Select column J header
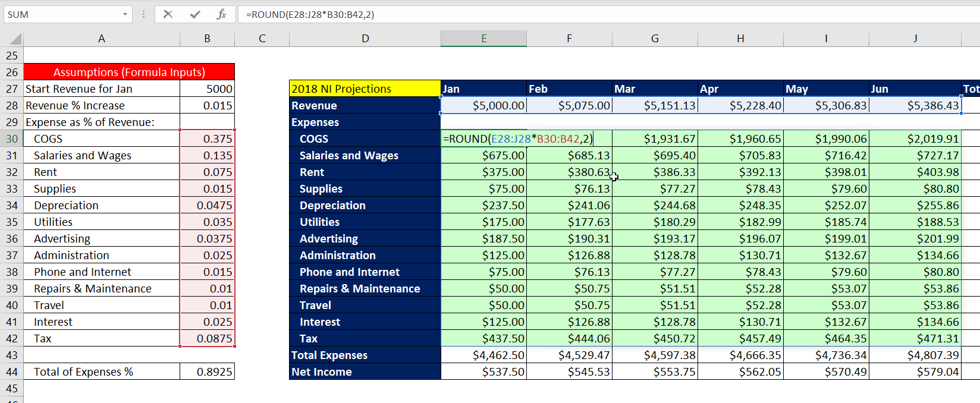 click(x=915, y=39)
